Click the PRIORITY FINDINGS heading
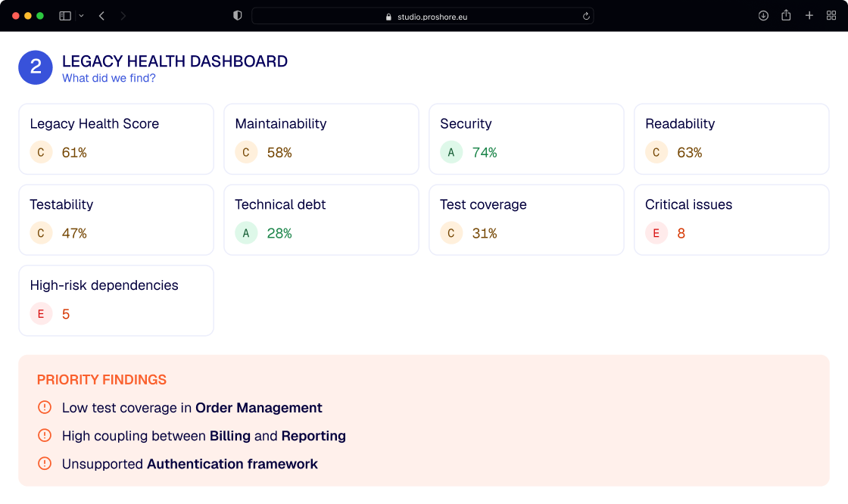The height and width of the screenshot is (504, 848). 101,380
